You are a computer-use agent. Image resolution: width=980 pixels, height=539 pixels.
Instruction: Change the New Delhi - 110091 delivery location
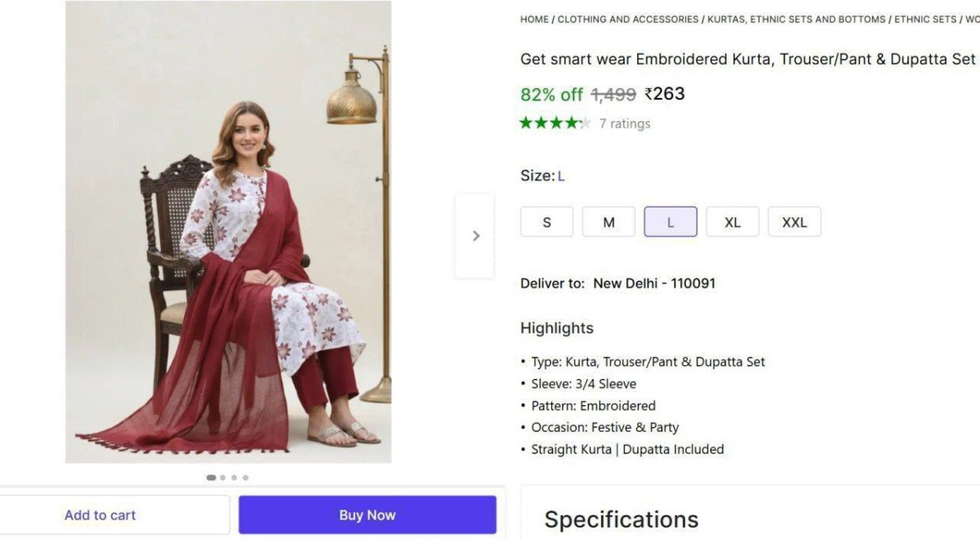point(654,283)
